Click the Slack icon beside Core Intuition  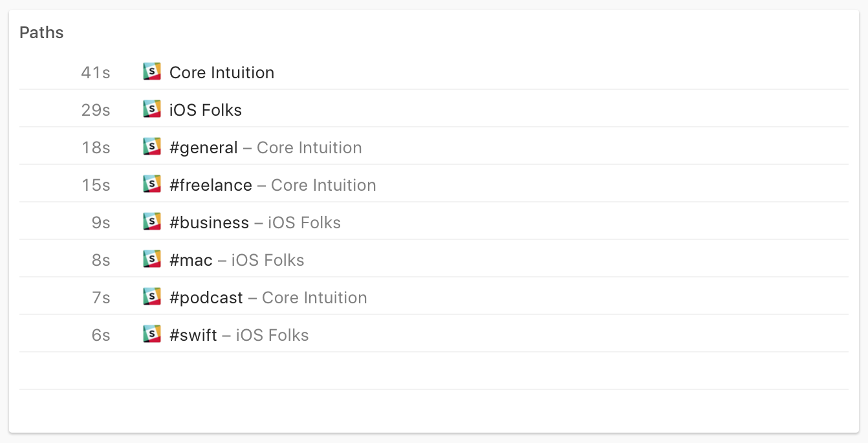[x=152, y=72]
